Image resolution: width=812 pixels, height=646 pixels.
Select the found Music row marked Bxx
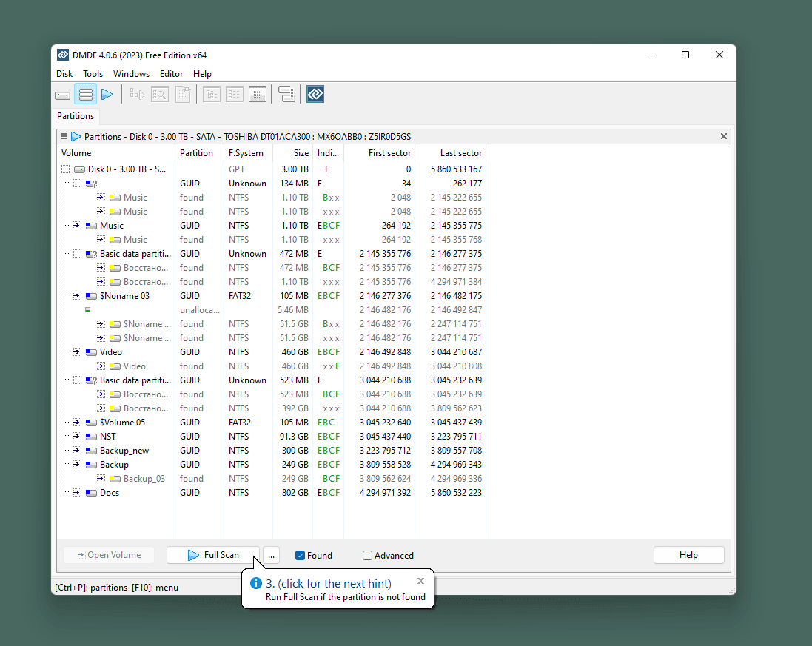click(272, 198)
